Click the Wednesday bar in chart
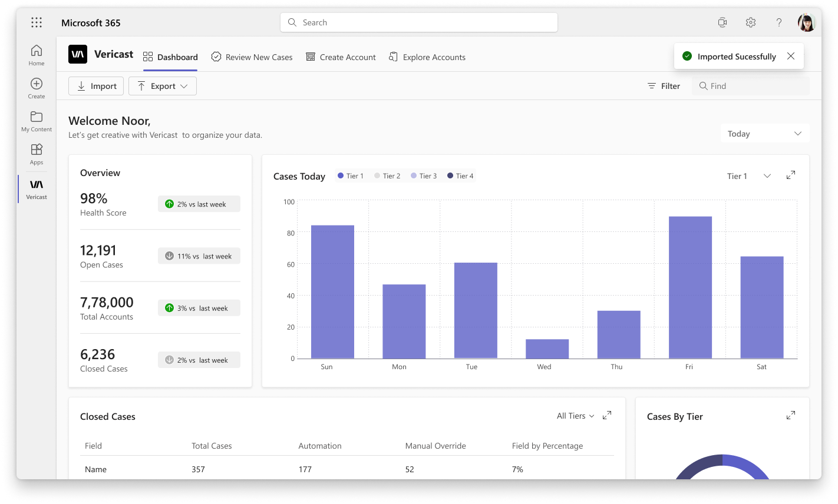This screenshot has width=838, height=504. (547, 349)
